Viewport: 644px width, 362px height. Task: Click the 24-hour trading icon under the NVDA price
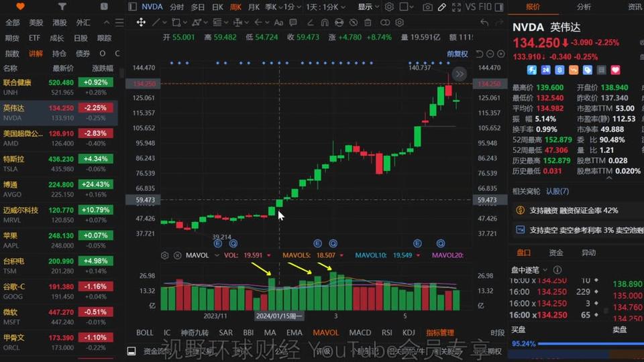545,70
